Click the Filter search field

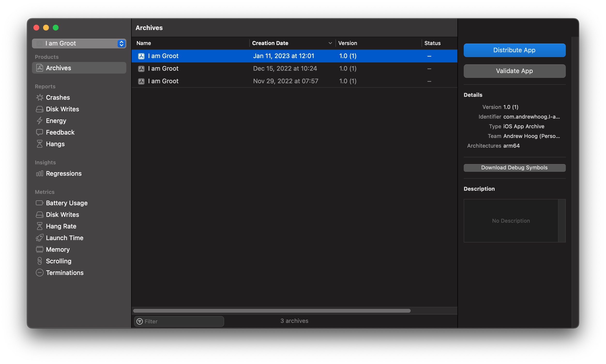click(x=179, y=321)
